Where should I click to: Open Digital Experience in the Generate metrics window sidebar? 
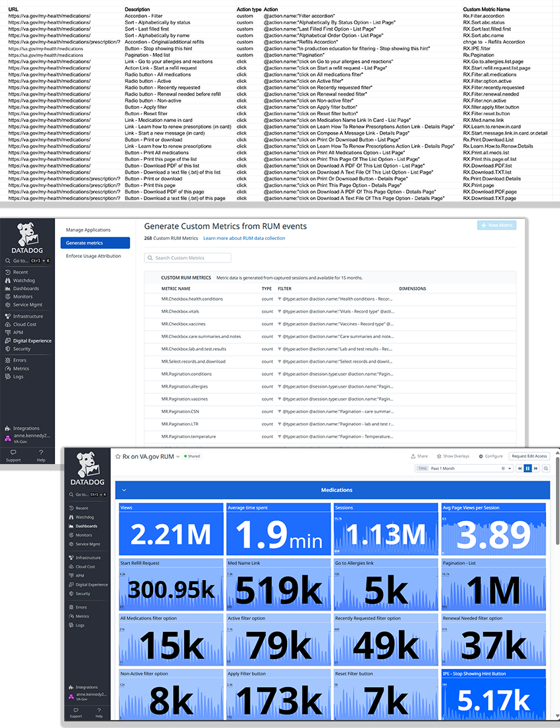click(28, 341)
